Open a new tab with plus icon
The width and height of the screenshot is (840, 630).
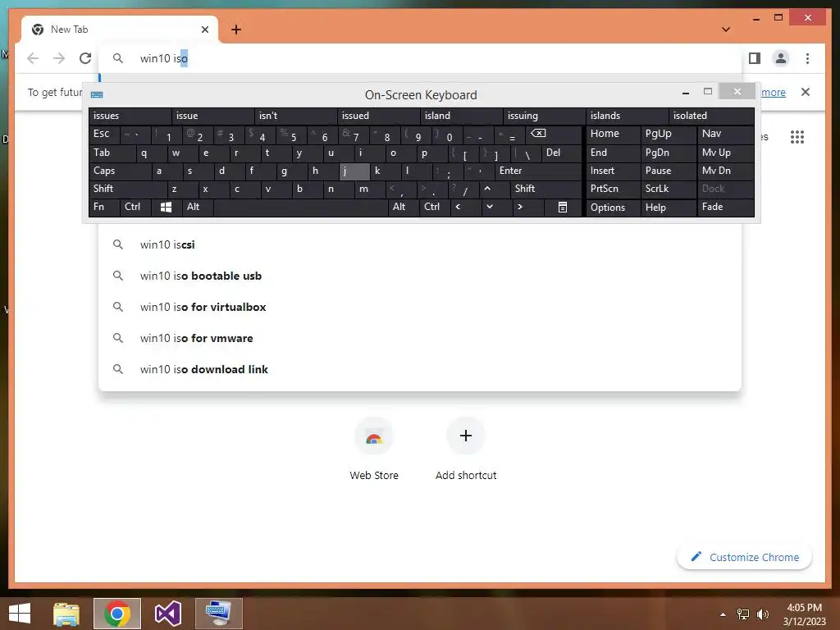[236, 30]
